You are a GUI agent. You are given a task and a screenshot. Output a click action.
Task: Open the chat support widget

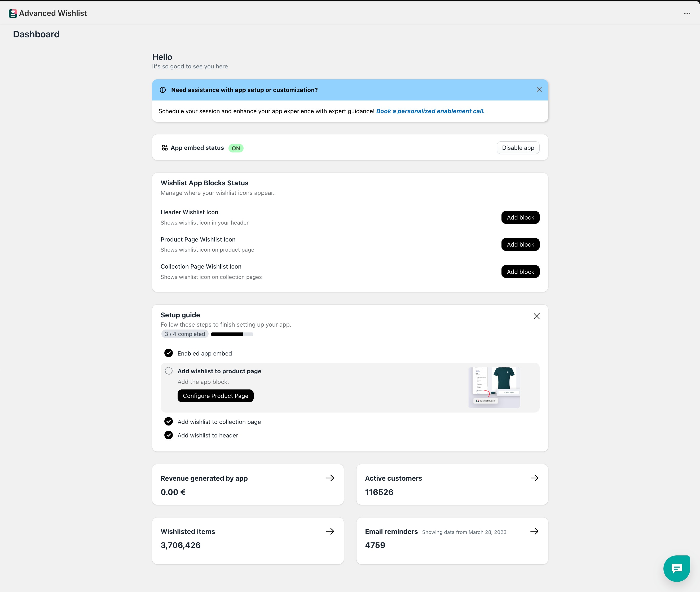(x=676, y=568)
